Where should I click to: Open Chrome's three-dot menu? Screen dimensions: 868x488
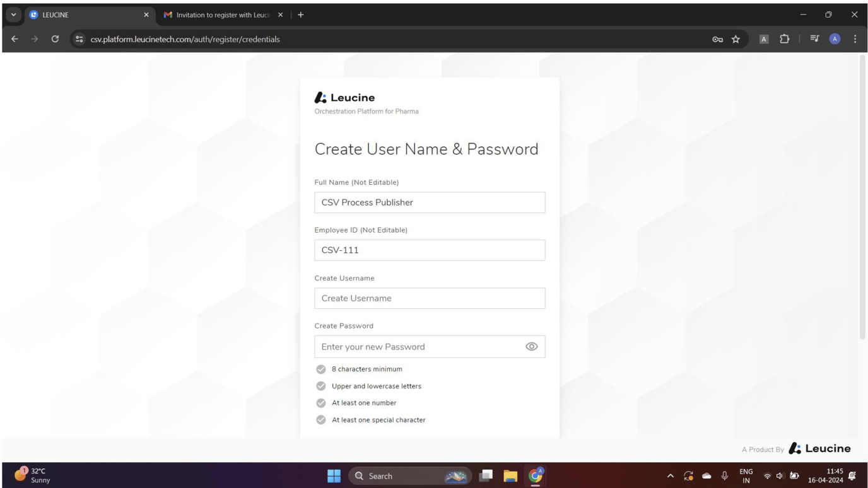(855, 38)
